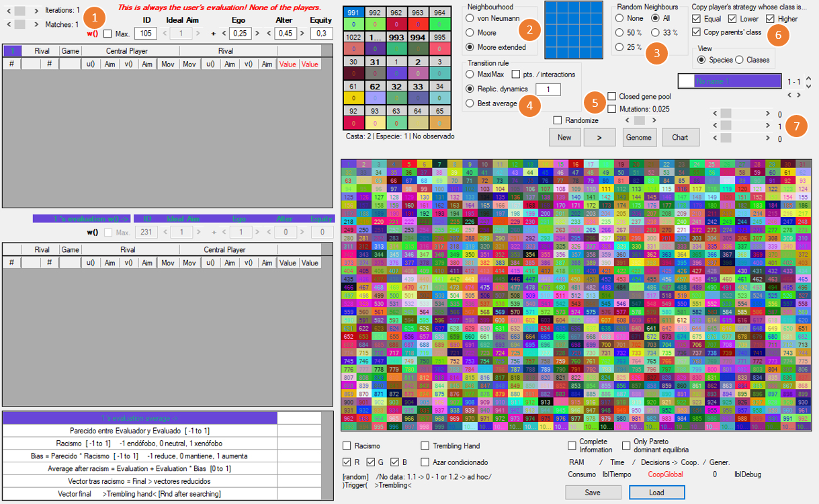Open the Genome window
The height and width of the screenshot is (504, 819).
(638, 137)
